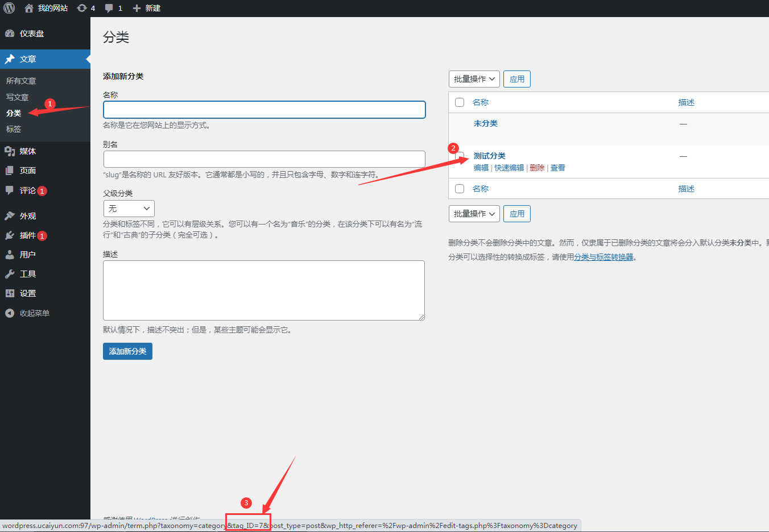Click the 工具 wrench icon
Viewport: 769px width, 532px height.
pos(10,274)
